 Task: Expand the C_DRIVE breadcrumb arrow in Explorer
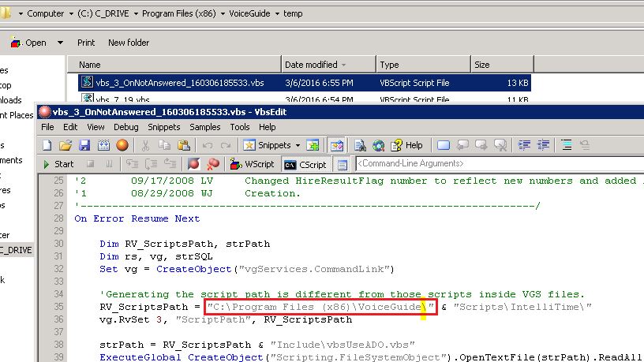click(136, 14)
